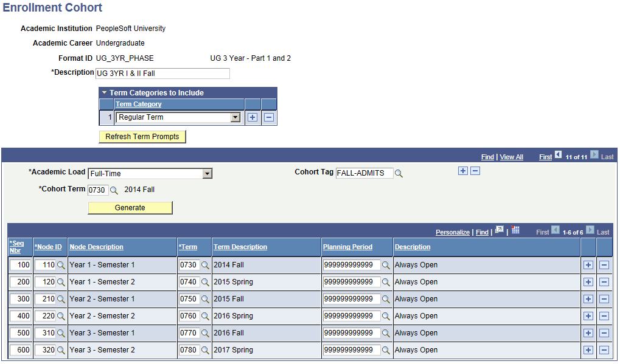Open Planning Period lookup for Seq 200
The image size is (620, 364).
coord(386,282)
